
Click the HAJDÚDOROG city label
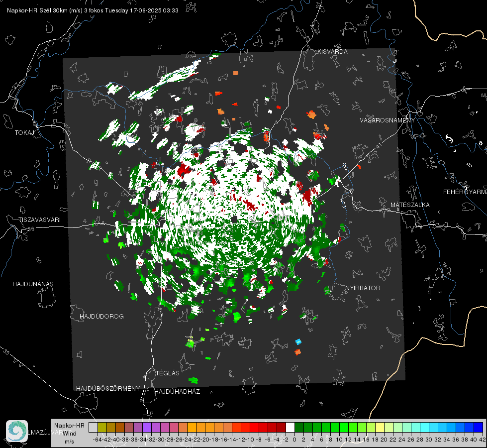[101, 316]
